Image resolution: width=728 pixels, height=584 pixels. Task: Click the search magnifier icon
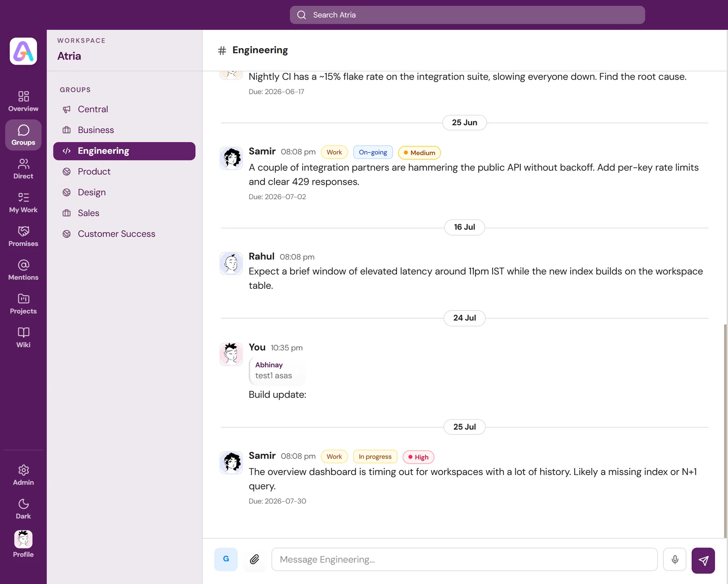pos(302,15)
